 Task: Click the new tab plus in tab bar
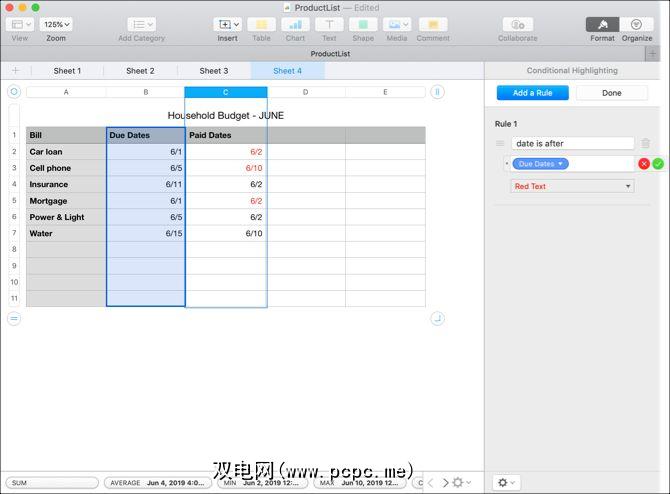coord(652,54)
